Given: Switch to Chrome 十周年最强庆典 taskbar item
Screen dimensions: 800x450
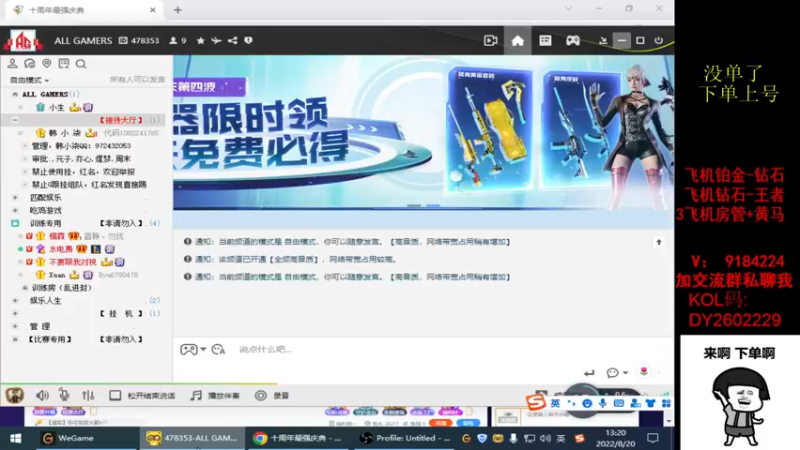Looking at the screenshot, I should 297,438.
